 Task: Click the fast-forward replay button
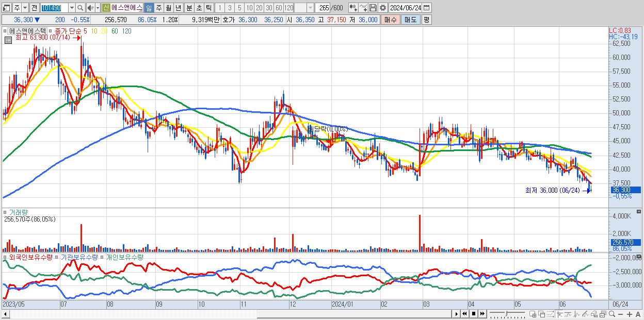(482, 314)
